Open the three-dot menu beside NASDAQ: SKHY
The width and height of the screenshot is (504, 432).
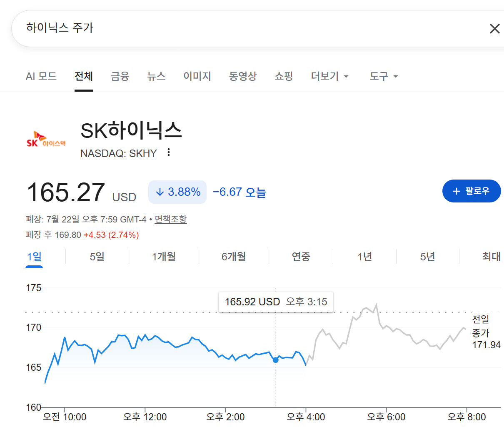(x=169, y=152)
